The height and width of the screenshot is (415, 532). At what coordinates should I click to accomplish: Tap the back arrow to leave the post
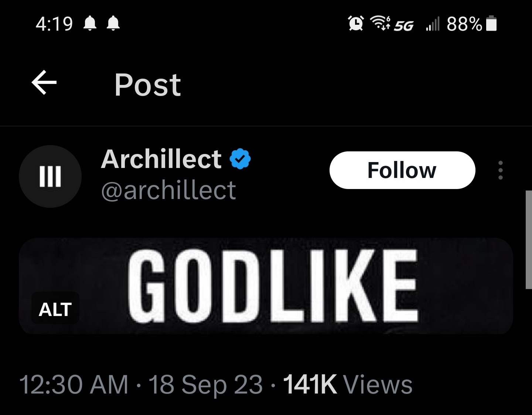(x=44, y=83)
